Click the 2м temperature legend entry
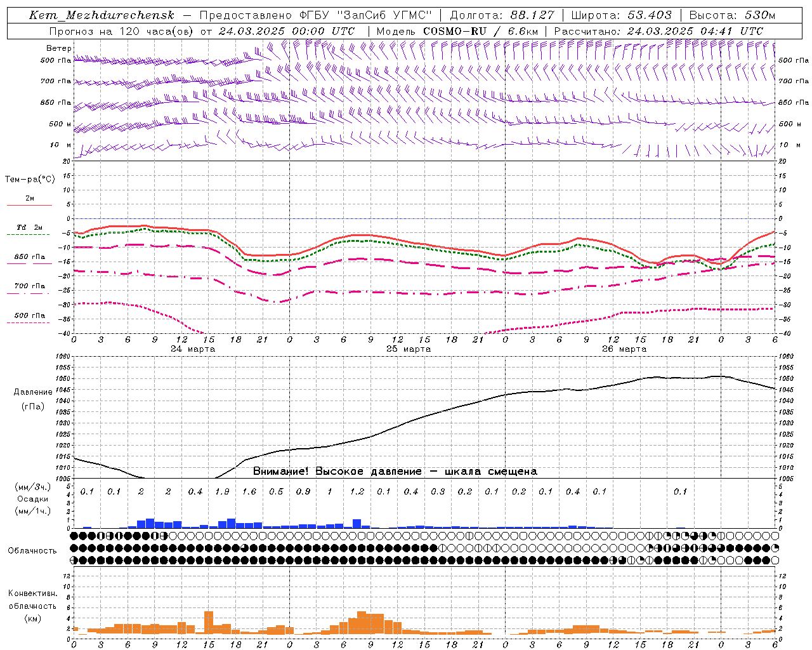Viewport: 812px width, 650px height. (30, 198)
